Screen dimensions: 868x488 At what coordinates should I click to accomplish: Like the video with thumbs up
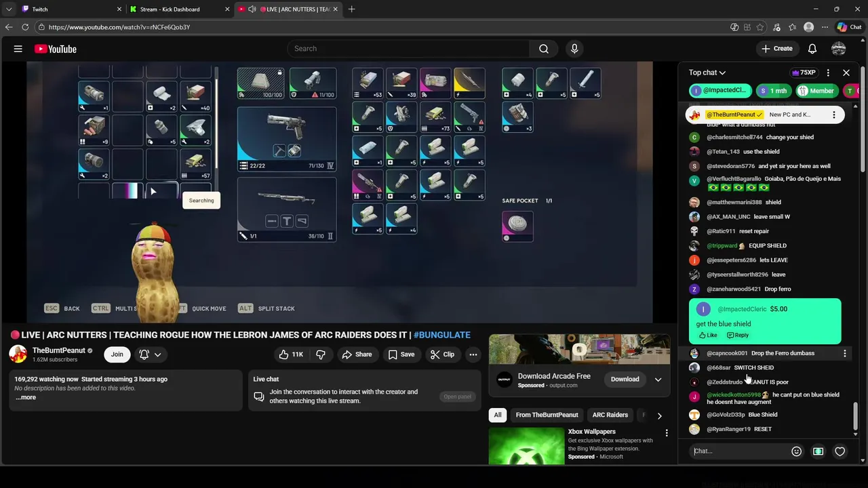[291, 354]
